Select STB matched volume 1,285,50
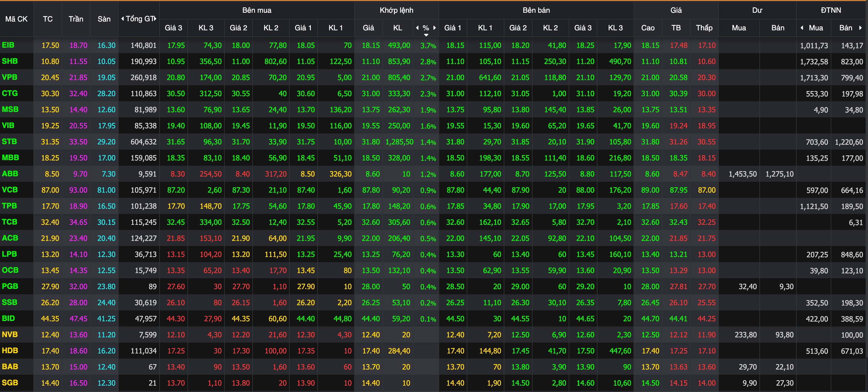This screenshot has height=392, width=868. [x=399, y=142]
